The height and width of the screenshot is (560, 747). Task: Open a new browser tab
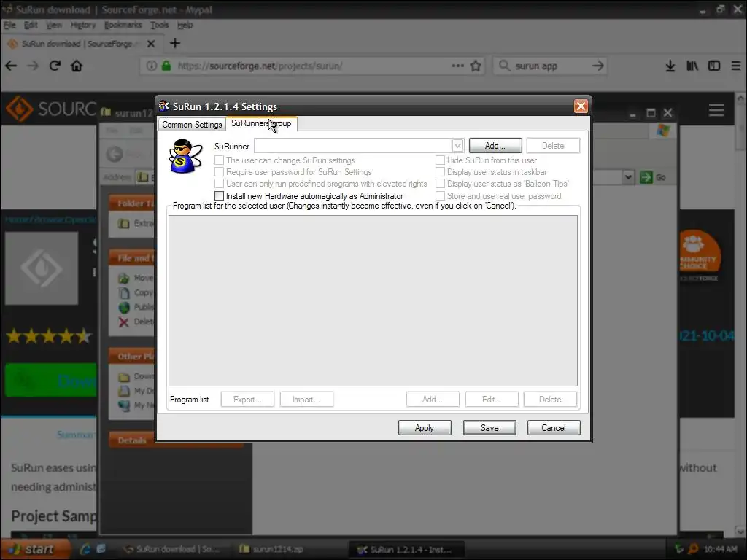coord(175,43)
